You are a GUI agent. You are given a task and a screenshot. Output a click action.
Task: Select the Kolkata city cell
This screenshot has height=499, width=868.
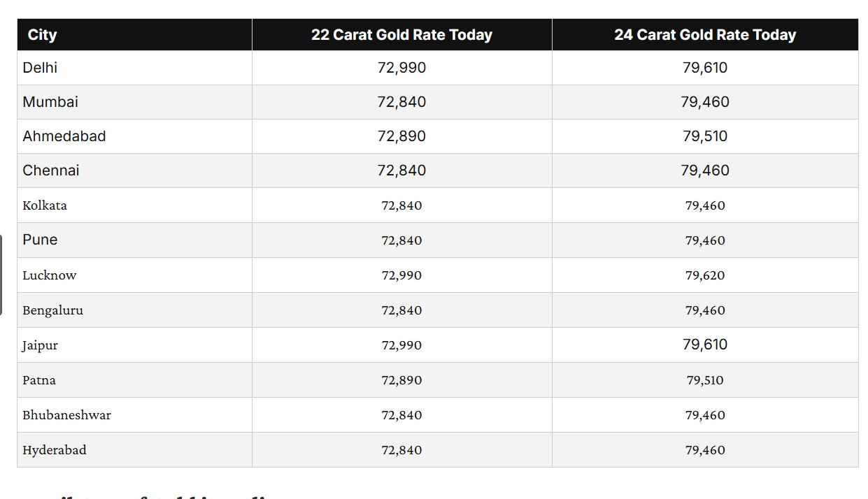[x=45, y=205]
